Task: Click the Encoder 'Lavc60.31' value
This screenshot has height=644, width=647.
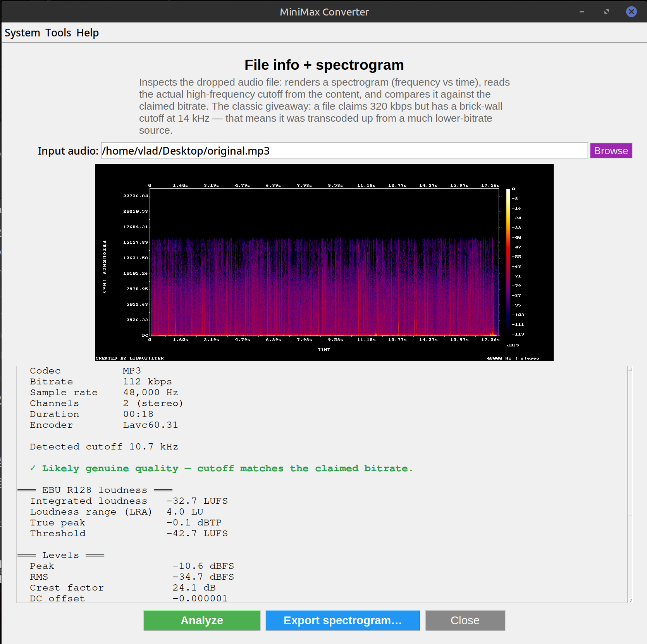Action: (150, 425)
